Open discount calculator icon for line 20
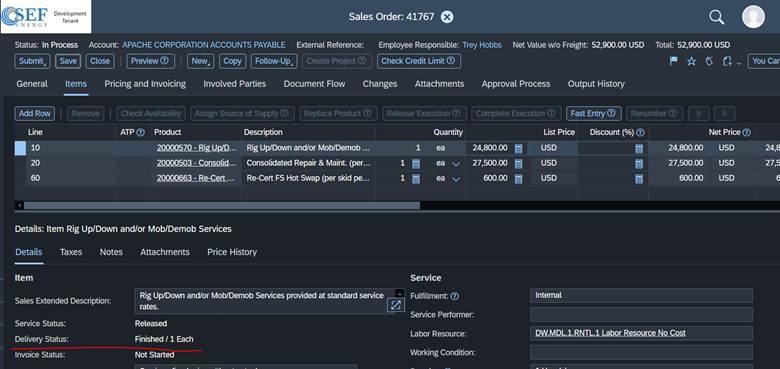Image resolution: width=780 pixels, height=369 pixels. pos(639,164)
